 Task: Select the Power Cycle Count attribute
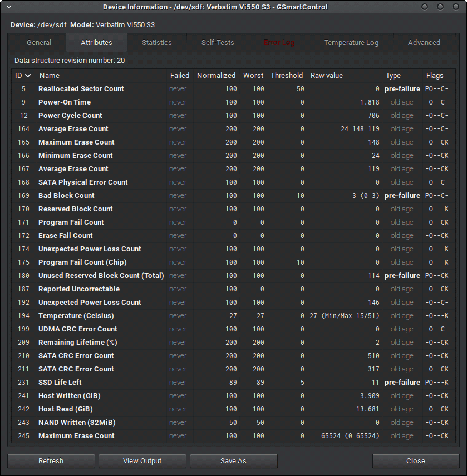click(233, 116)
